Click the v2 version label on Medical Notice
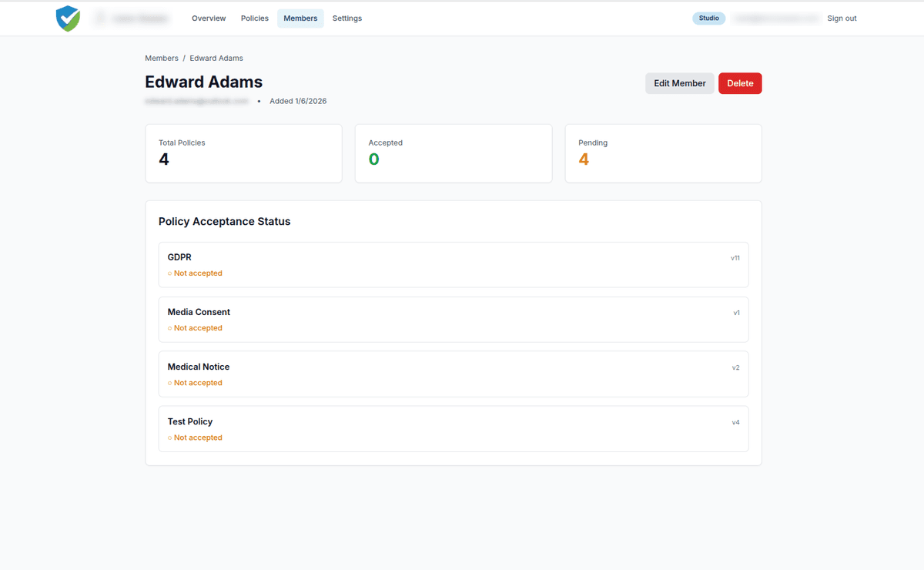Image resolution: width=924 pixels, height=570 pixels. (x=736, y=367)
